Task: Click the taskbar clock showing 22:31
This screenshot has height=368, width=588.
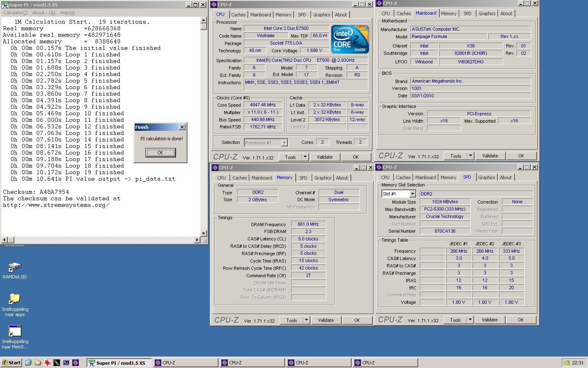Action: pos(578,363)
